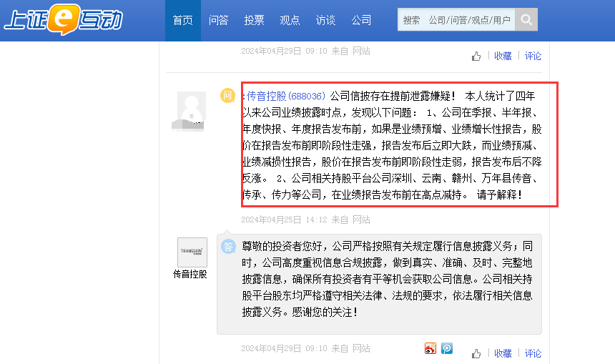Share the answer to Weibo
The width and height of the screenshot is (615, 364).
pyautogui.click(x=431, y=348)
